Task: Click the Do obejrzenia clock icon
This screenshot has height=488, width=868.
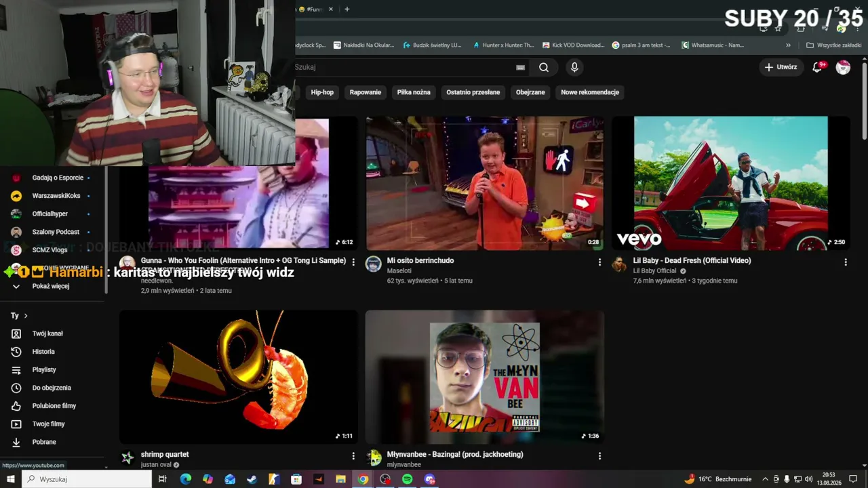Action: pos(16,388)
